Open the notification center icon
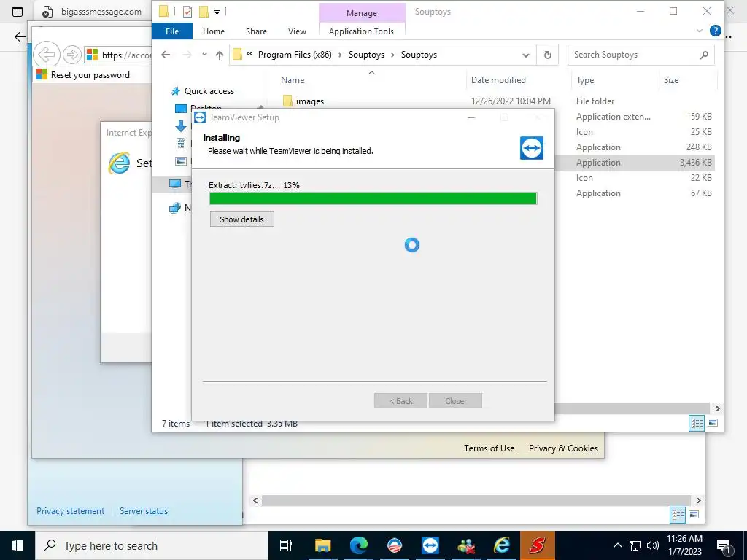 724,545
